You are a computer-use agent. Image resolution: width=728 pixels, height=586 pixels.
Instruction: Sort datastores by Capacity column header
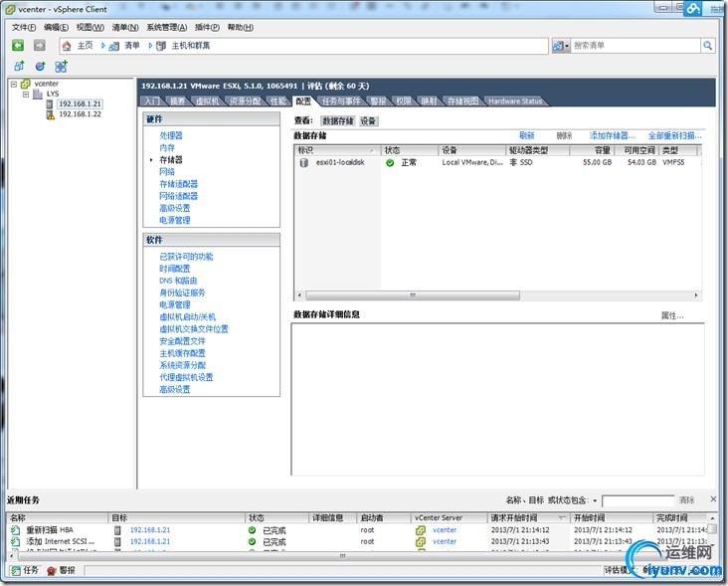click(592, 150)
